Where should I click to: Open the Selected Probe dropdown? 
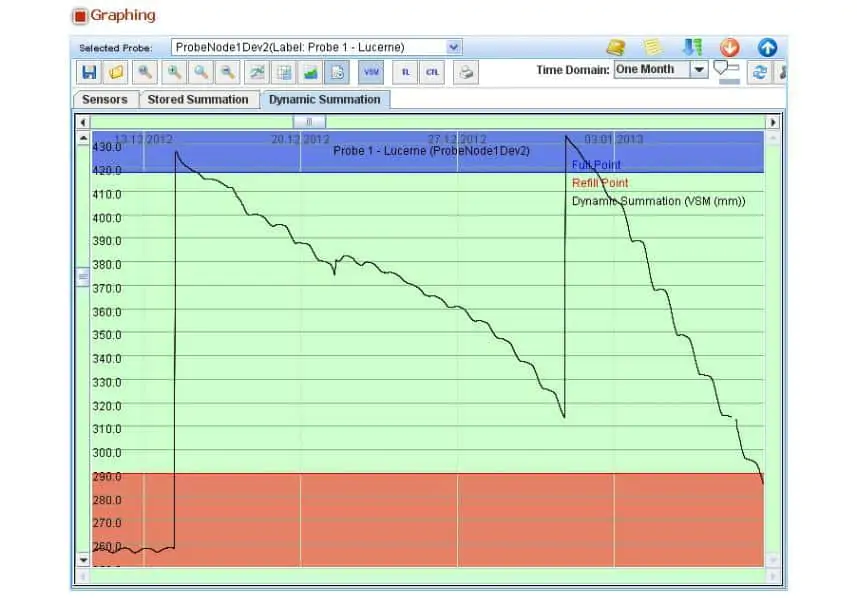coord(452,46)
